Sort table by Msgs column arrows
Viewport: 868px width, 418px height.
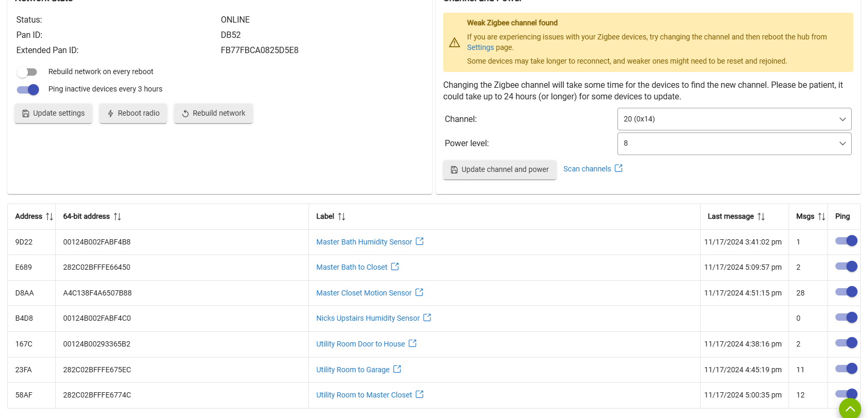pos(822,217)
